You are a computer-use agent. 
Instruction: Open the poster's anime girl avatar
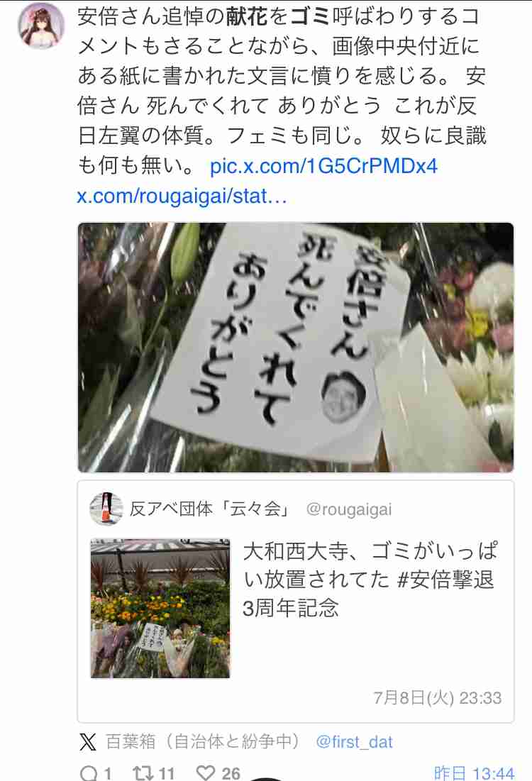[41, 26]
